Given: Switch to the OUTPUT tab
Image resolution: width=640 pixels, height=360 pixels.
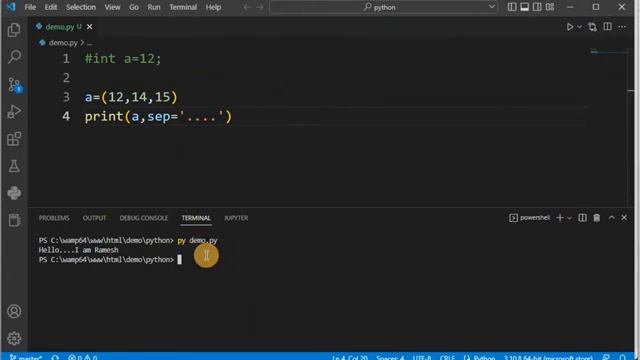Looking at the screenshot, I should (94, 218).
